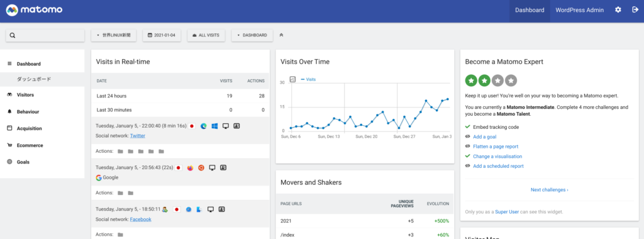
Task: Click the first green star badge
Action: point(471,81)
